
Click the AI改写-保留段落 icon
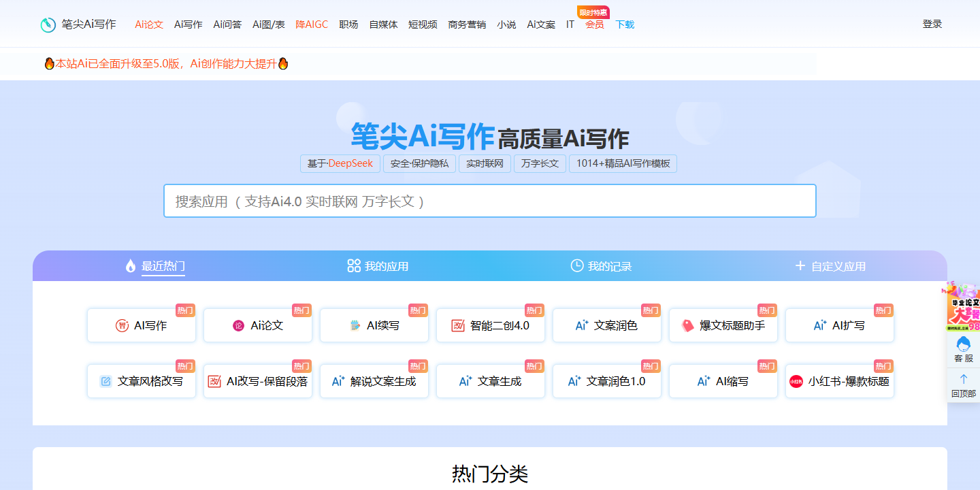click(214, 382)
